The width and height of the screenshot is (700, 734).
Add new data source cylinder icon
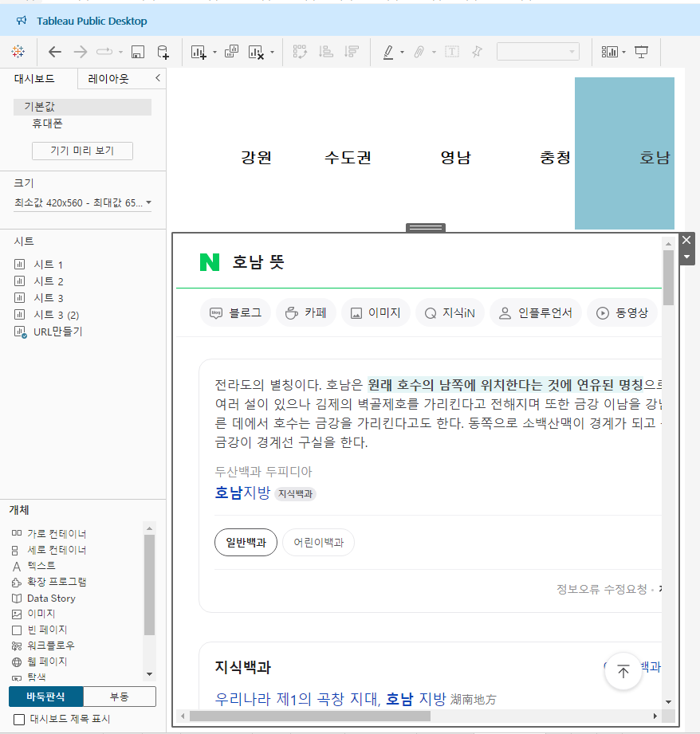click(163, 52)
